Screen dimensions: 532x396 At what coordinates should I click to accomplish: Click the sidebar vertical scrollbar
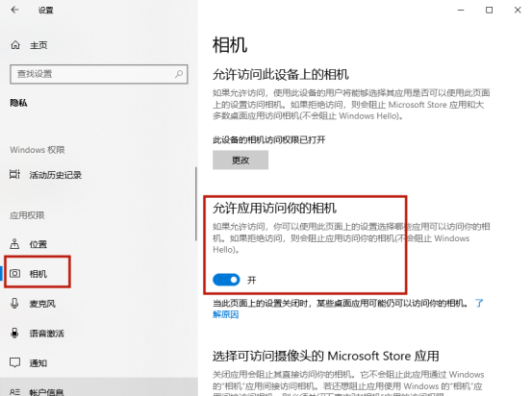pos(195,204)
